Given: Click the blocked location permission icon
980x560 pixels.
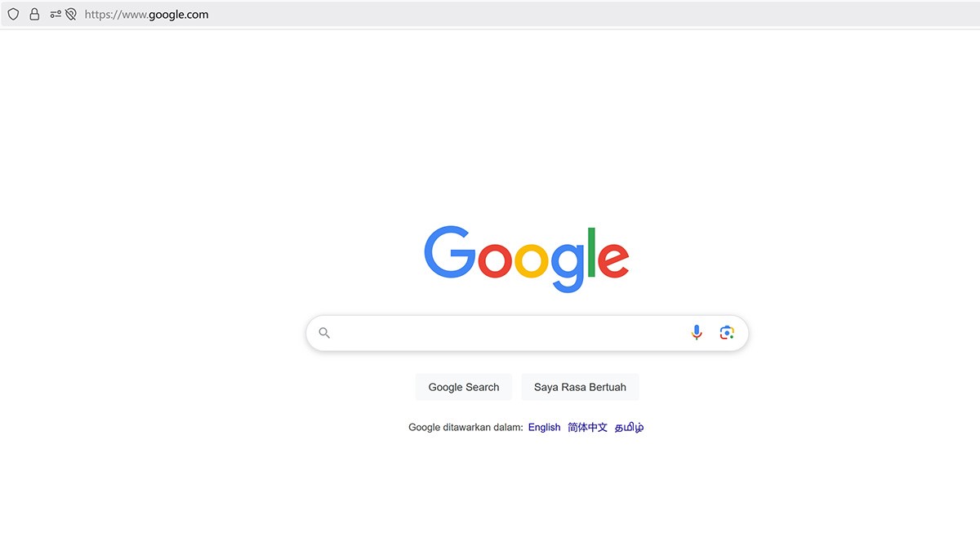Looking at the screenshot, I should tap(71, 14).
